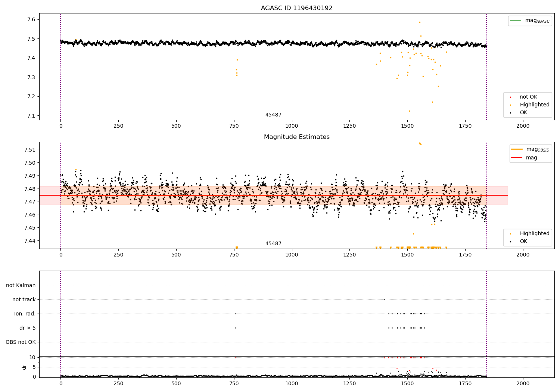Click the 'Ion. rad.' y-axis label
The width and height of the screenshot is (560, 392).
(25, 314)
